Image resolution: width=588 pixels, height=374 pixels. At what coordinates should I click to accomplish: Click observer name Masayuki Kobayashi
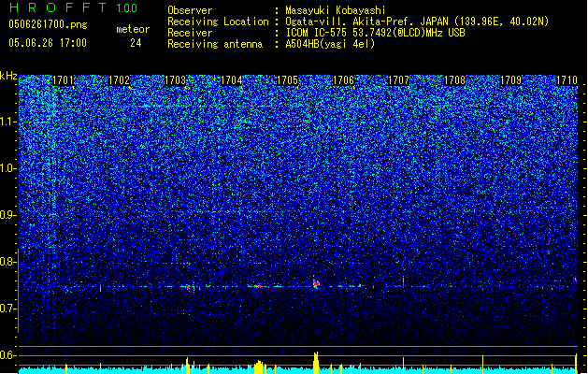tap(336, 10)
